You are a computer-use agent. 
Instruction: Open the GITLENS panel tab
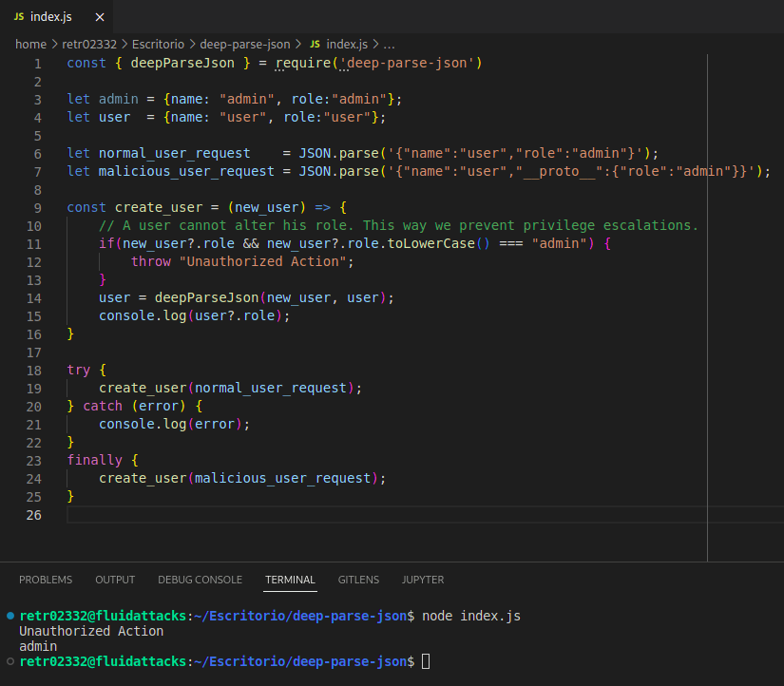(358, 580)
